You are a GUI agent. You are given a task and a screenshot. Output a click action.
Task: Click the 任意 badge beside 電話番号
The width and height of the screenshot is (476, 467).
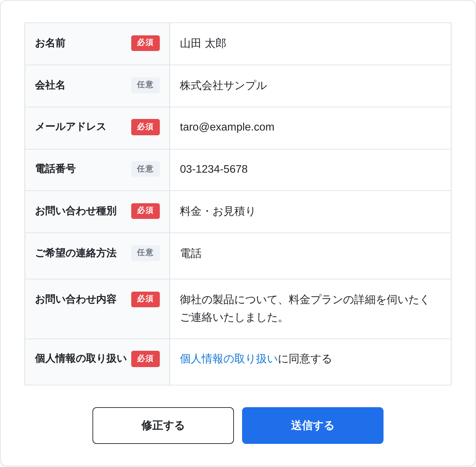coord(146,169)
